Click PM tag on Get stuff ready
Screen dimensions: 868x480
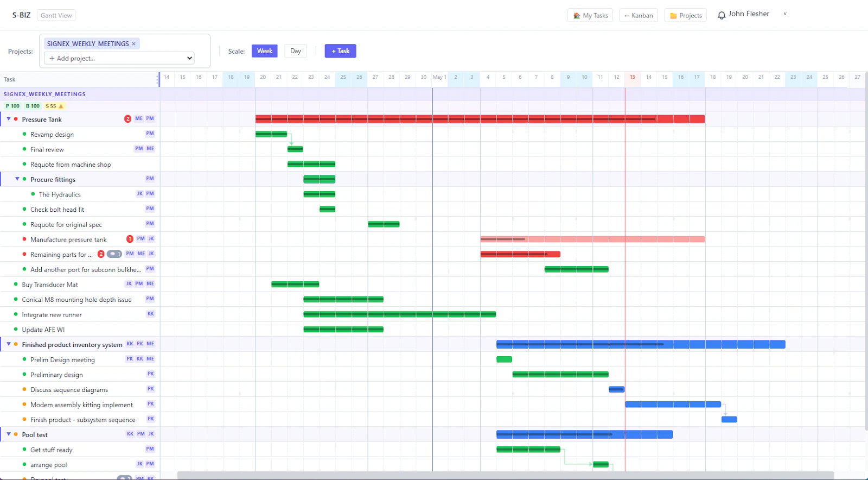150,449
